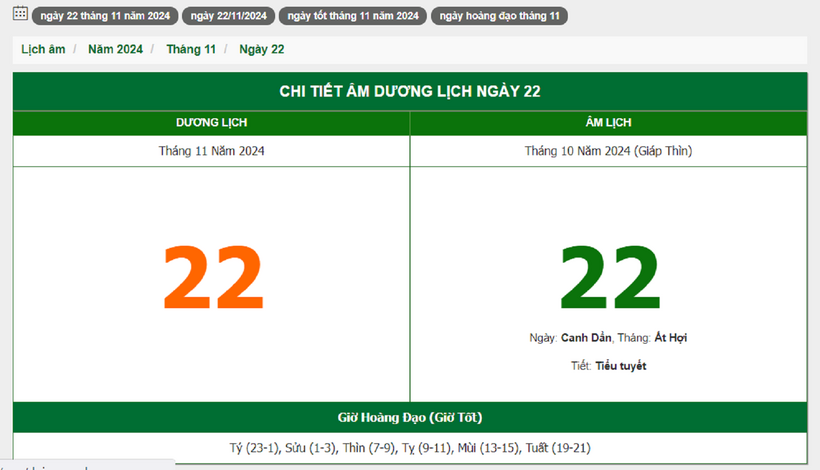Click the large green lunar date 22
Image resolution: width=820 pixels, height=470 pixels.
(609, 277)
